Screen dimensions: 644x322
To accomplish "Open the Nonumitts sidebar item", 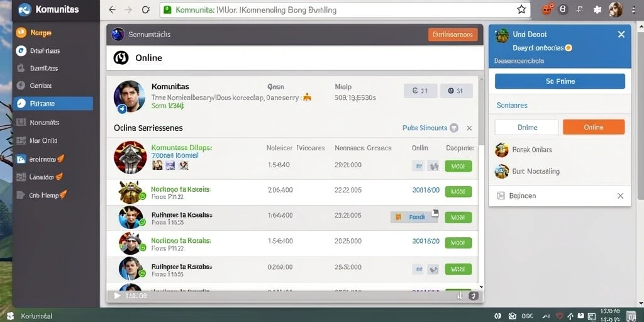I will pos(38,123).
